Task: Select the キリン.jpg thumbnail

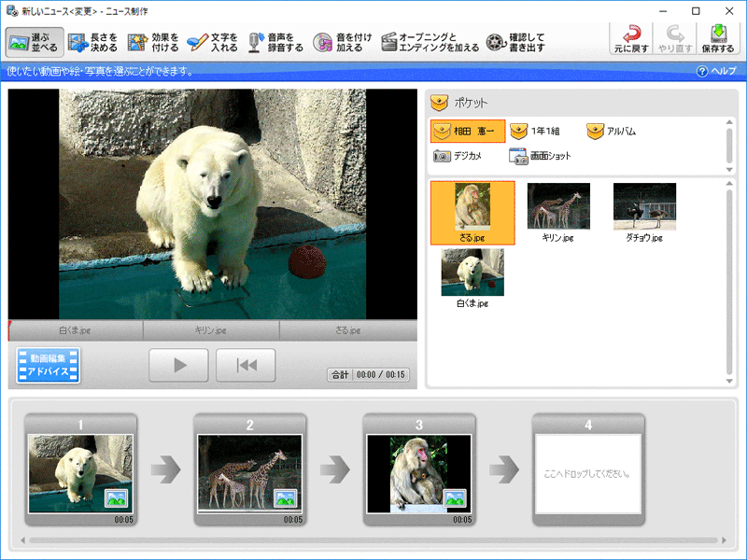Action: click(x=558, y=212)
